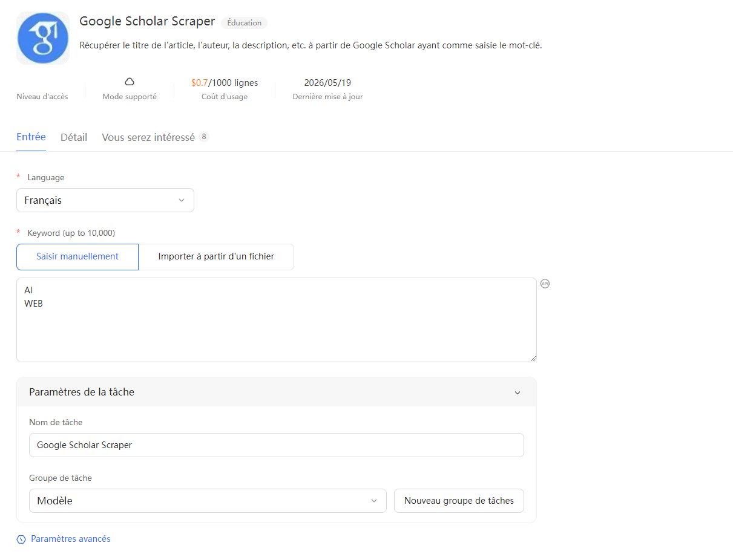Click the Coût d'usage label
The image size is (733, 560).
tap(225, 97)
